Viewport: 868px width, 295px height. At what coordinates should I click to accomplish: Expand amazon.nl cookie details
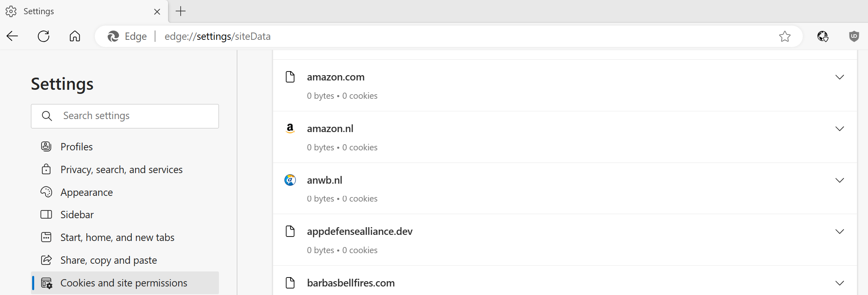840,129
